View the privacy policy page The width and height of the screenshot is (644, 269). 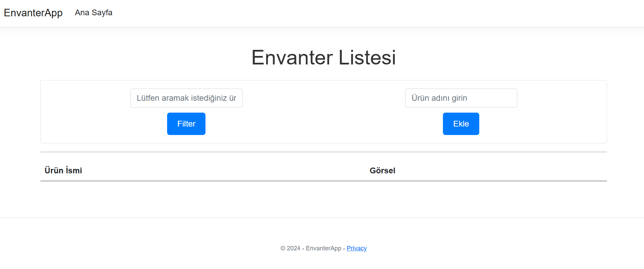[x=357, y=248]
